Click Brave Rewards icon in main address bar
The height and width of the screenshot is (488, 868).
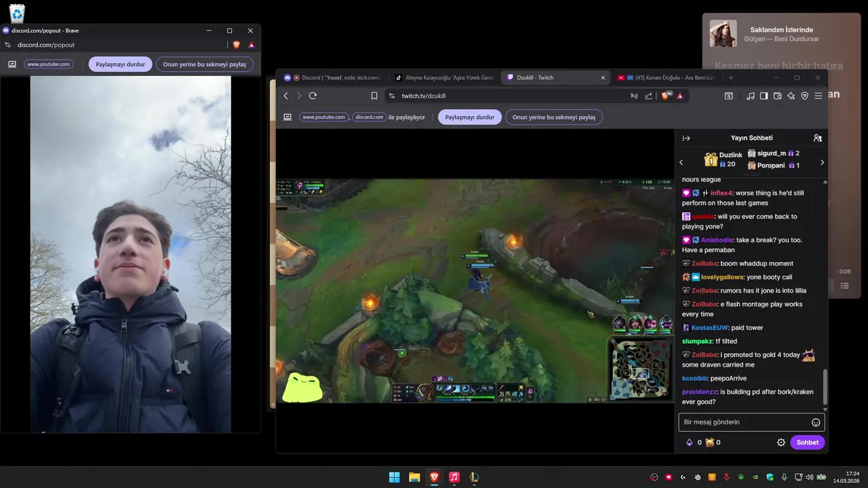click(680, 96)
